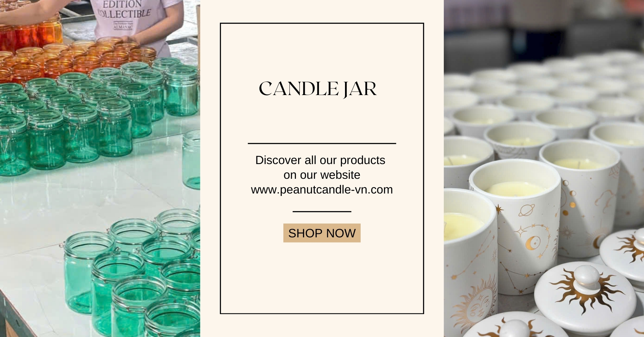The image size is (644, 337).
Task: Click the 'on our website' text line
Action: tap(322, 175)
